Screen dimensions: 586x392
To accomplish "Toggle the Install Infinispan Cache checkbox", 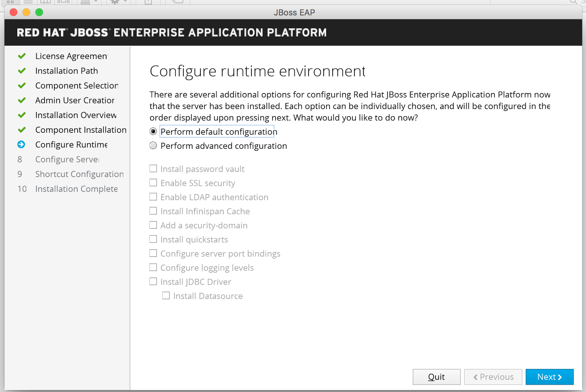I will pos(153,211).
